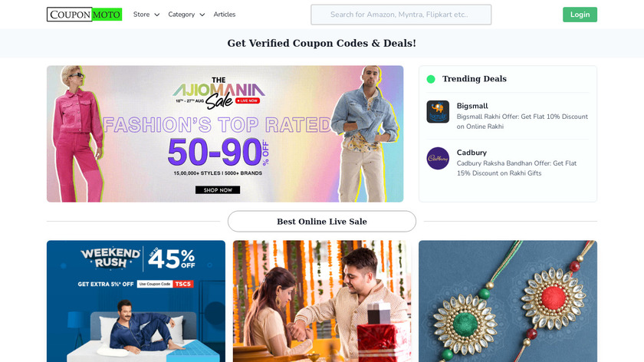This screenshot has height=362, width=644.
Task: Open the Bigsmall store logo icon
Action: (438, 112)
